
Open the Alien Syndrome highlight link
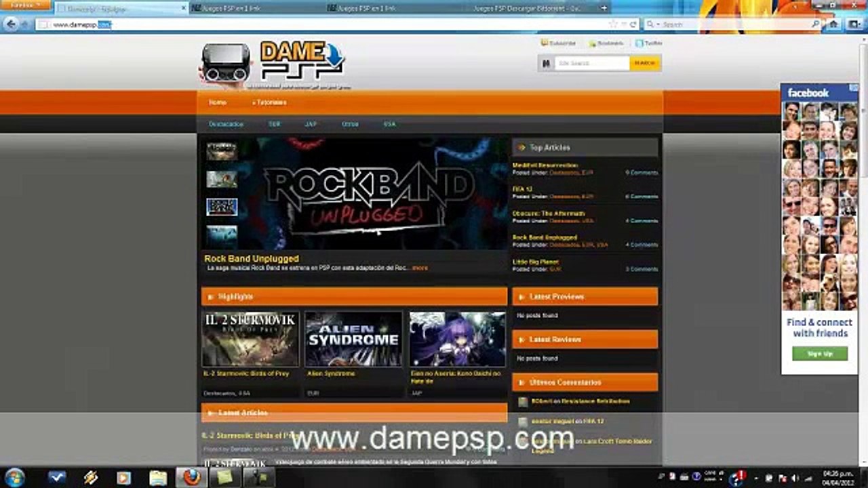[331, 373]
